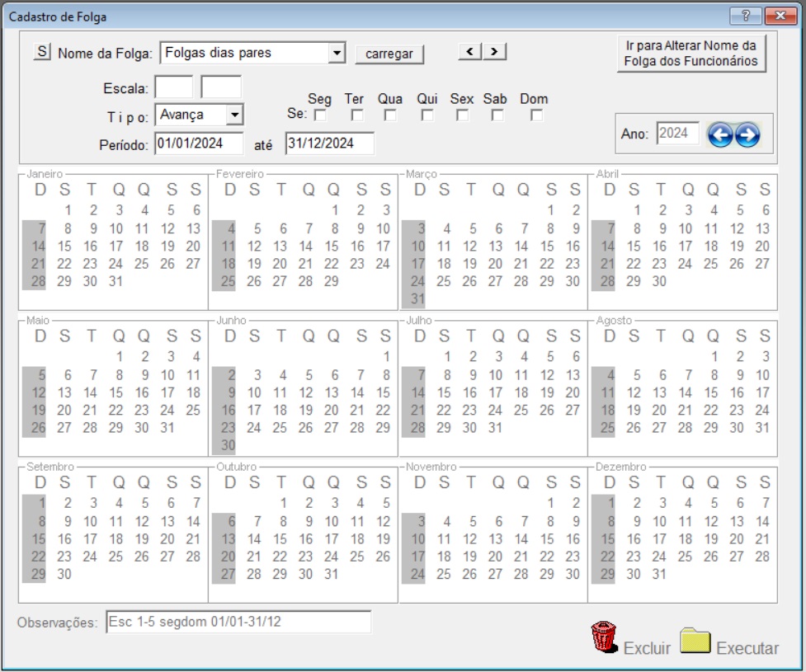Viewport: 806px width, 672px height.
Task: Click Ir para Alterar Nome da Folga button
Action: [691, 54]
